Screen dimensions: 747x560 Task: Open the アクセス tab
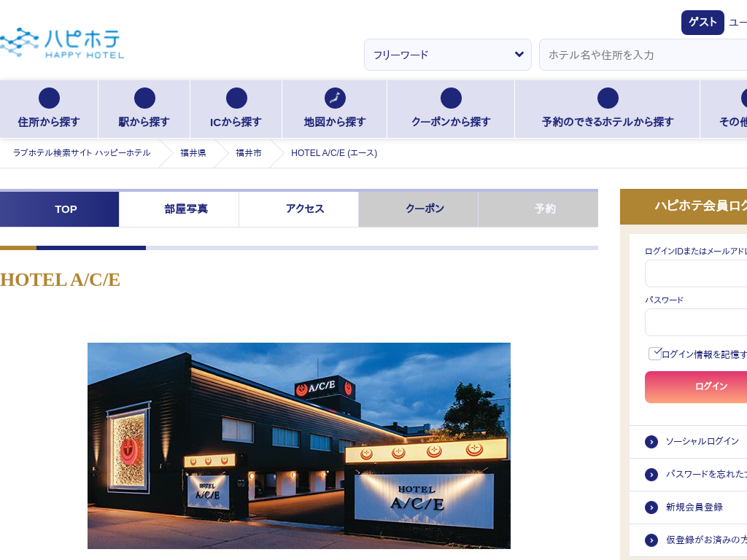[x=298, y=209]
